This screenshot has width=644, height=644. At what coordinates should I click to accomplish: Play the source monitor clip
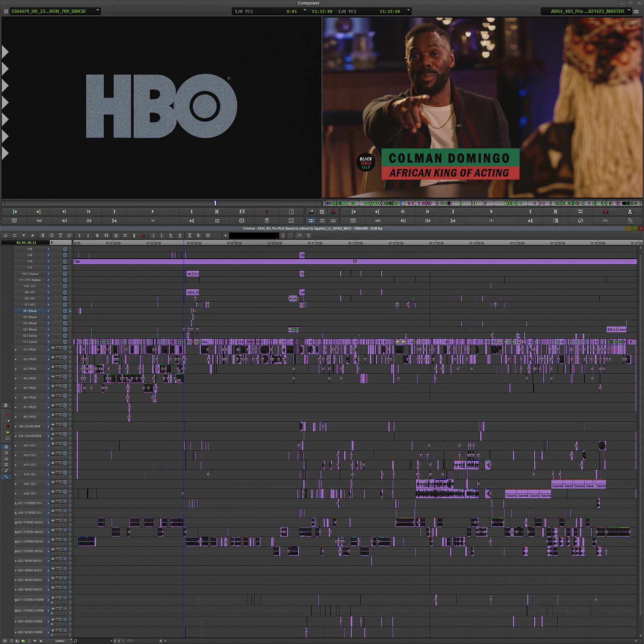[153, 212]
